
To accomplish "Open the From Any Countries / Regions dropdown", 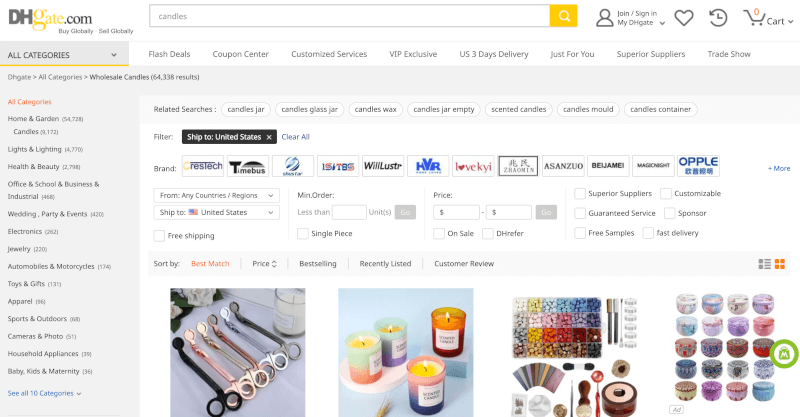I will pyautogui.click(x=216, y=195).
